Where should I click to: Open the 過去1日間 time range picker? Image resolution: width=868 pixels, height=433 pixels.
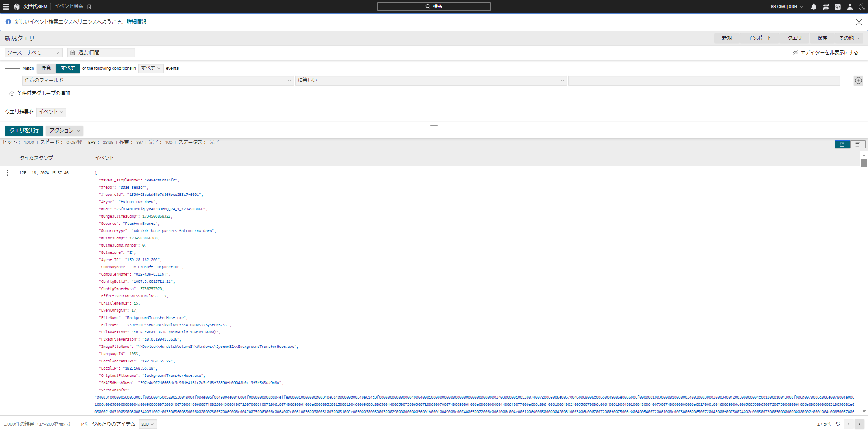101,53
